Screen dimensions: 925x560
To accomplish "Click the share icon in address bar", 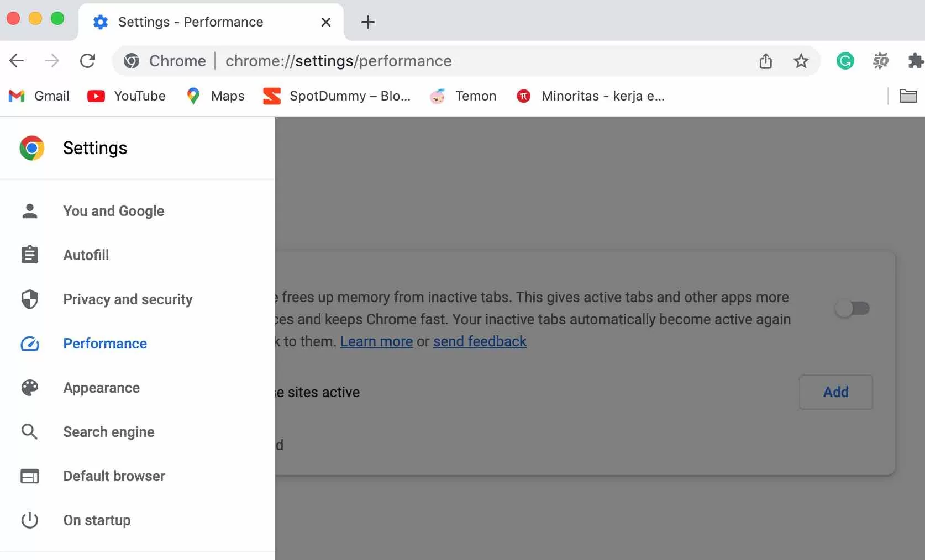I will pos(765,61).
